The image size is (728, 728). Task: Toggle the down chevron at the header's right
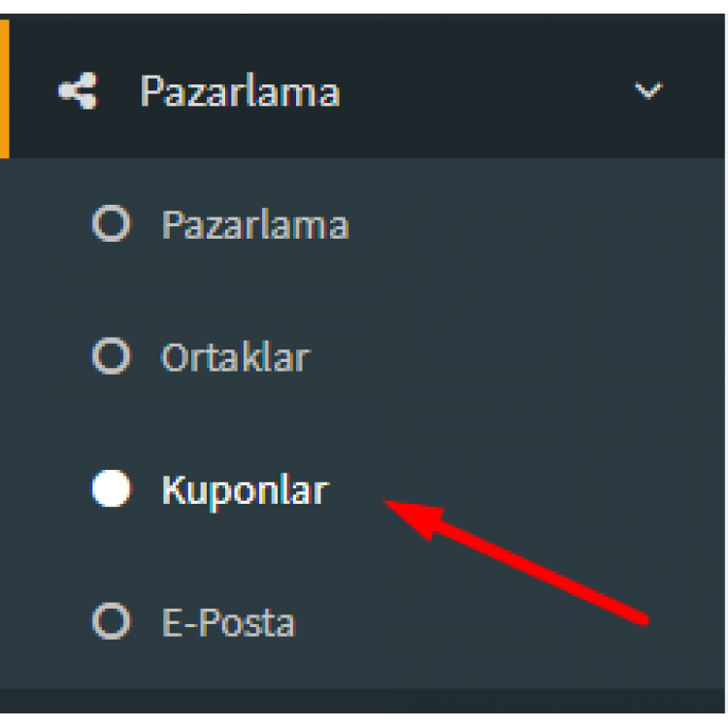click(x=648, y=90)
